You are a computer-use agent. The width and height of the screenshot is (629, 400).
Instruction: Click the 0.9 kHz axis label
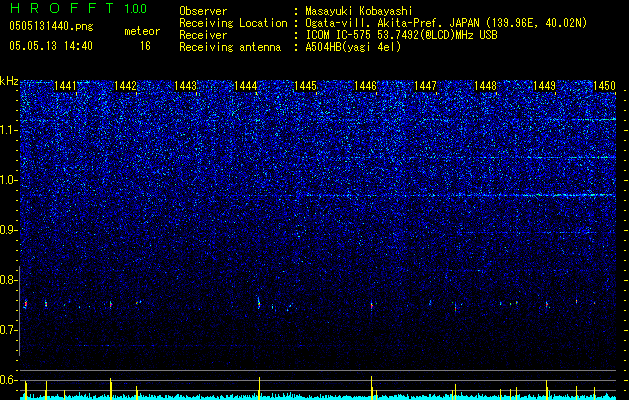pos(7,230)
